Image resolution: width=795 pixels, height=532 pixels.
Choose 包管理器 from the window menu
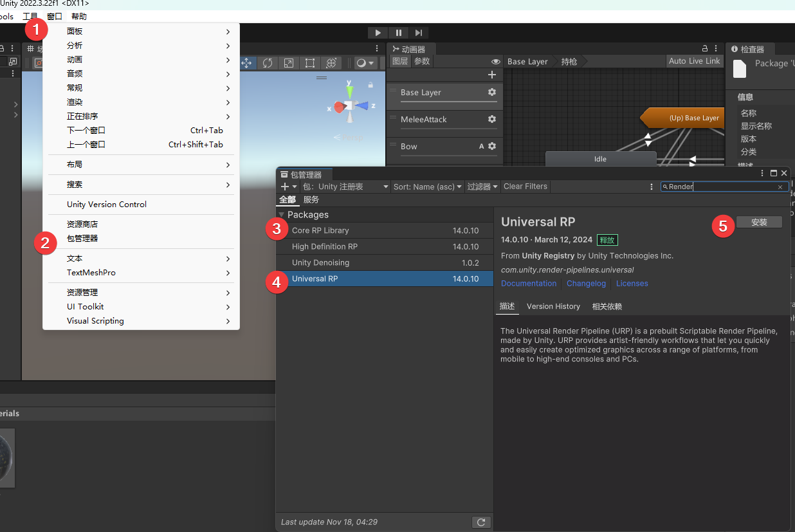82,239
